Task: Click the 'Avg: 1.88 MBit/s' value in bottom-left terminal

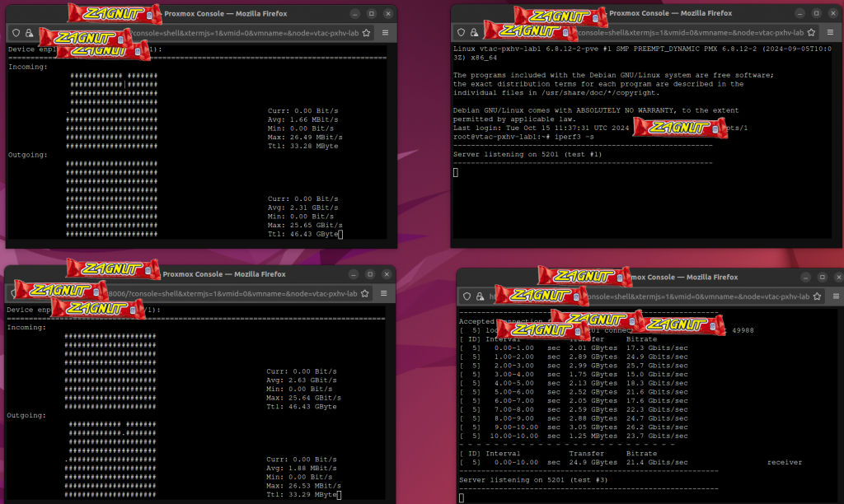Action: click(x=302, y=469)
